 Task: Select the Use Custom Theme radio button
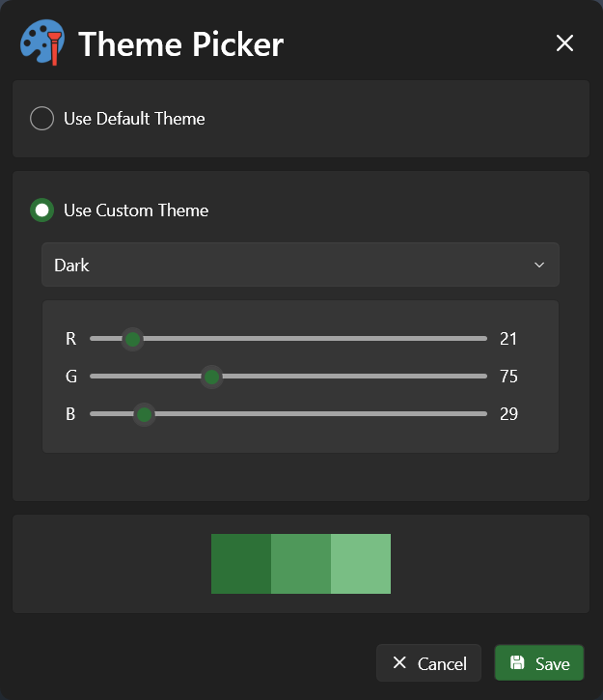click(x=42, y=210)
